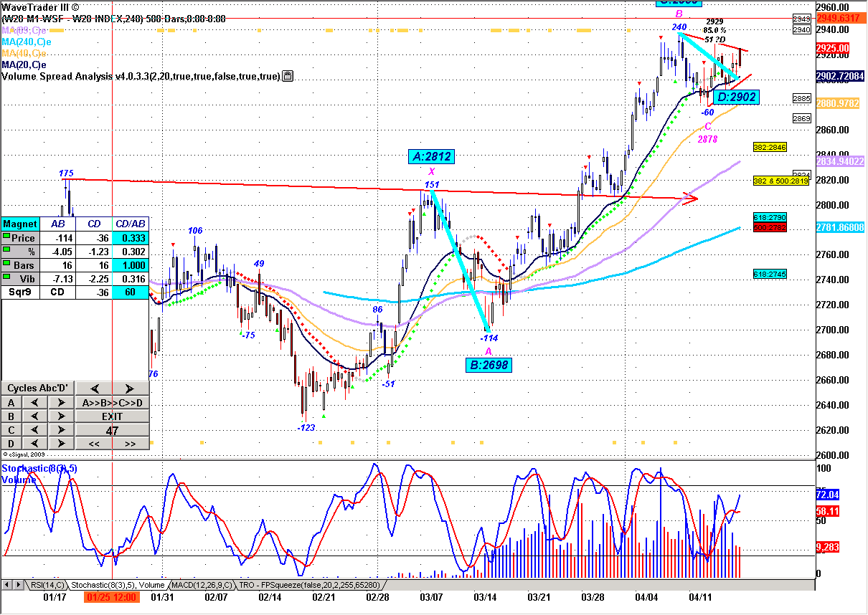Click the Cycles Abc'D' button
868x615 pixels.
tap(37, 388)
